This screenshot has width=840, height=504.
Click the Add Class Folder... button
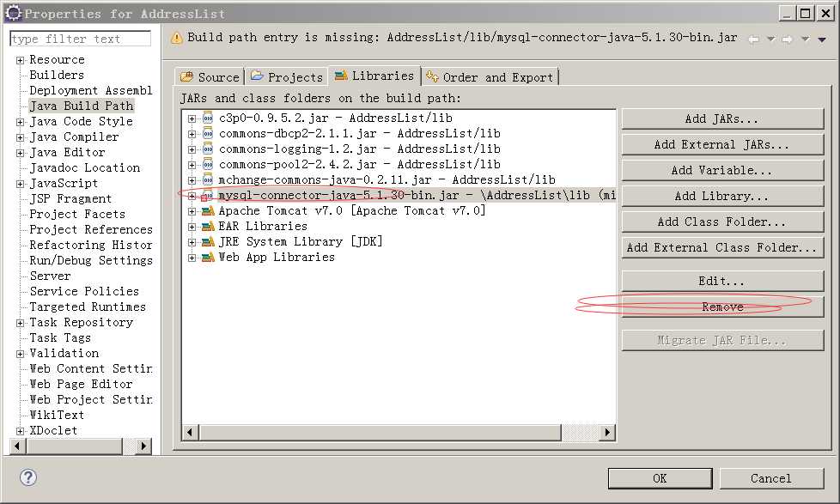[x=722, y=222]
